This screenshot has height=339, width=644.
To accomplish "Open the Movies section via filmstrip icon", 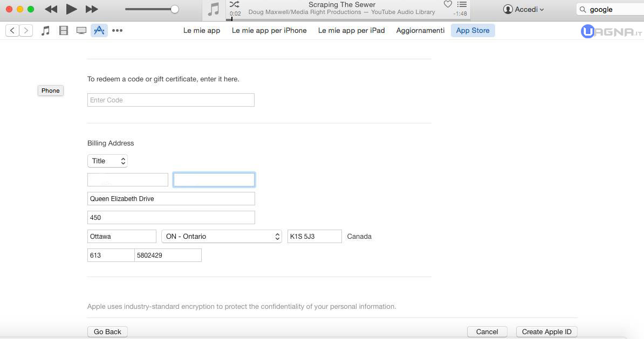I will pyautogui.click(x=63, y=30).
